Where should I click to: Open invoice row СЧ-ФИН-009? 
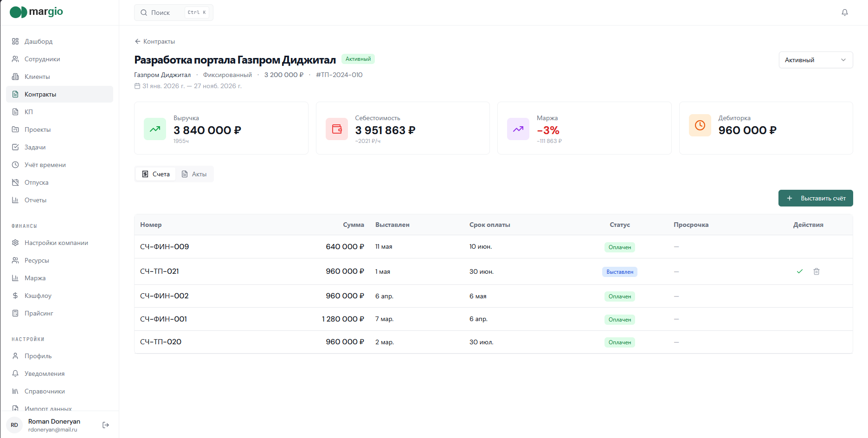pyautogui.click(x=493, y=247)
